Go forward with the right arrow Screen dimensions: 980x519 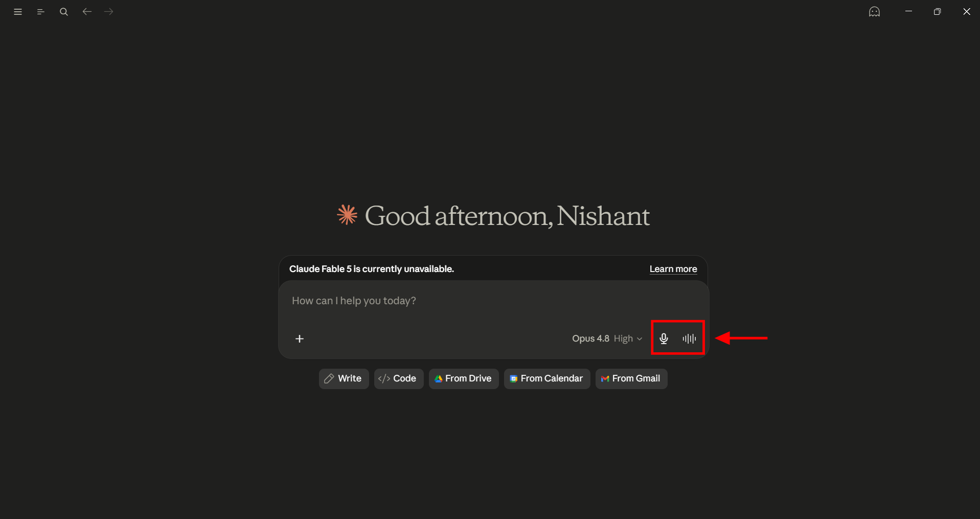(109, 11)
